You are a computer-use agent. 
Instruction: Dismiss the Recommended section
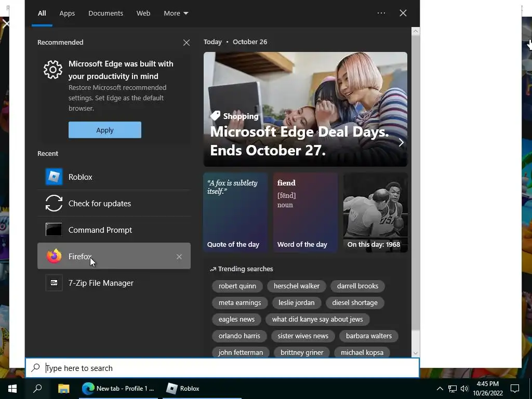point(187,43)
